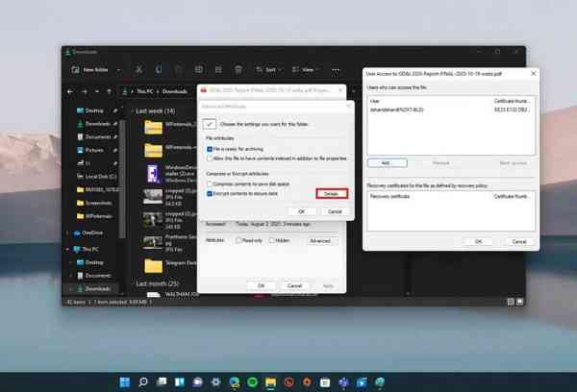The image size is (577, 392).
Task: Click Details button in Advanced Attributes
Action: point(332,194)
